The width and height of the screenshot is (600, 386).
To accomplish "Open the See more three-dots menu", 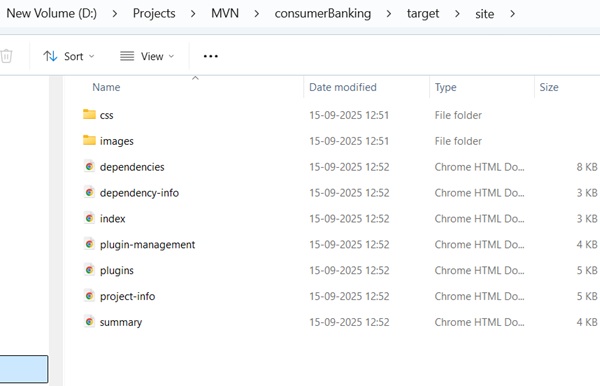I will click(210, 56).
